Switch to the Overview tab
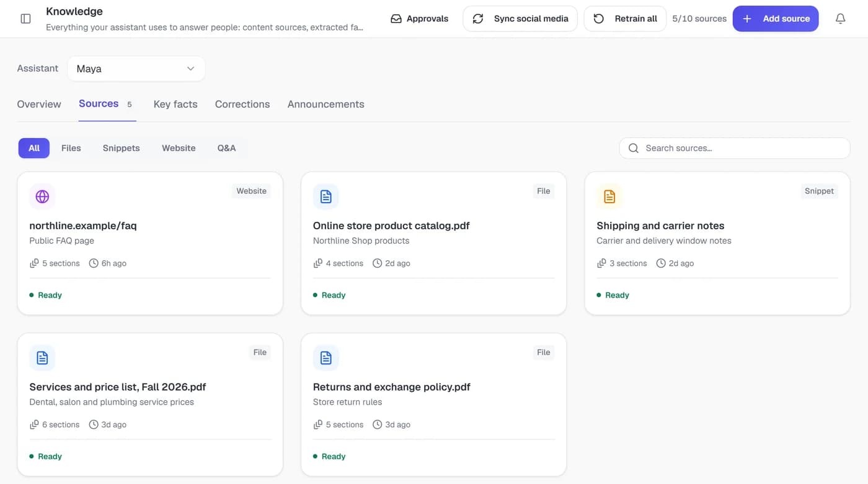Image resolution: width=868 pixels, height=484 pixels. [x=39, y=104]
